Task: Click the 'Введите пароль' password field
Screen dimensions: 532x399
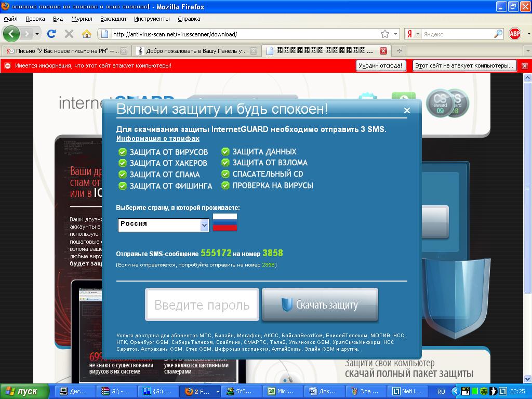Action: coord(202,304)
